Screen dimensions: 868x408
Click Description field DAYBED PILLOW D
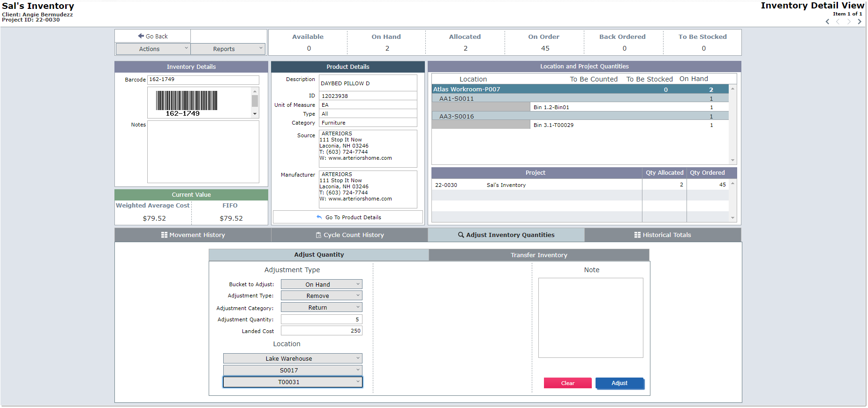[x=368, y=83]
